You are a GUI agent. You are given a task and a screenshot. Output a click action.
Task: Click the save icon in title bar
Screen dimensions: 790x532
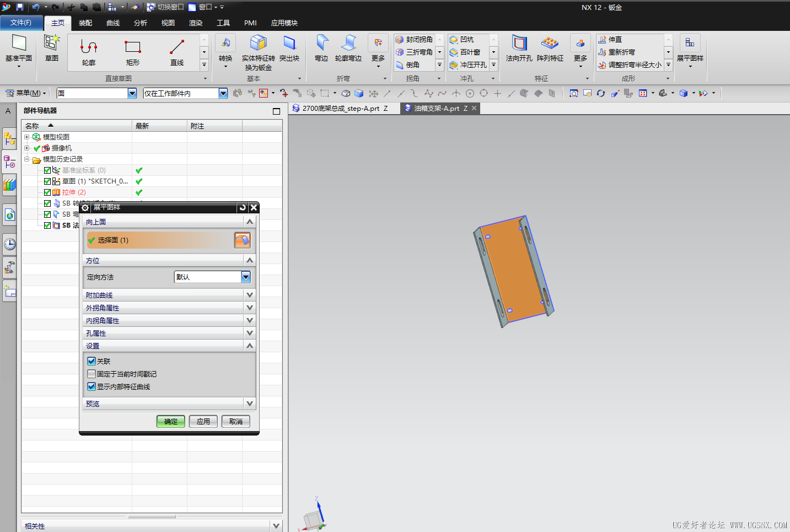click(x=19, y=7)
